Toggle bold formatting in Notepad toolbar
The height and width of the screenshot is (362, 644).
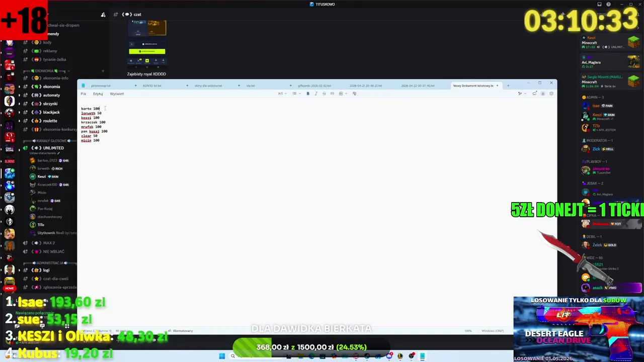tap(308, 94)
